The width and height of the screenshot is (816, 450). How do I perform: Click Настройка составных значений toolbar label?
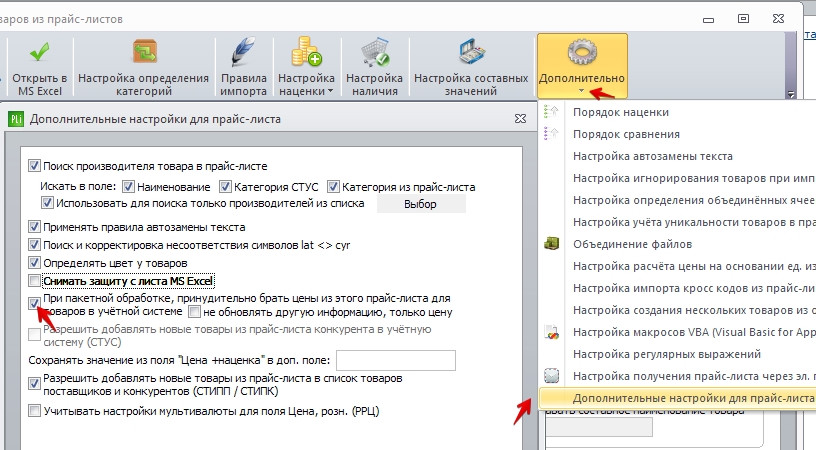(x=471, y=84)
